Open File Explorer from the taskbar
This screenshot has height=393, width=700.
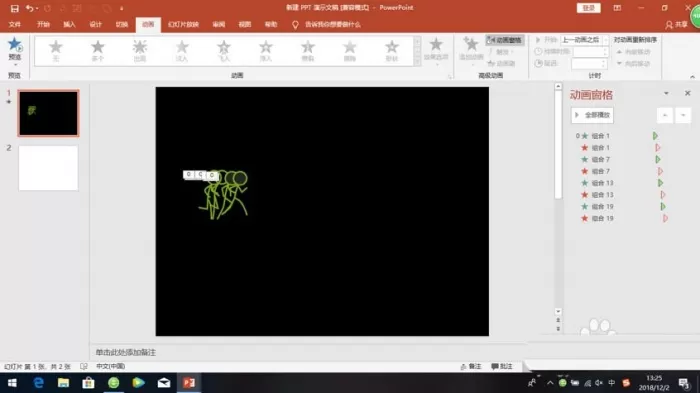[x=63, y=383]
